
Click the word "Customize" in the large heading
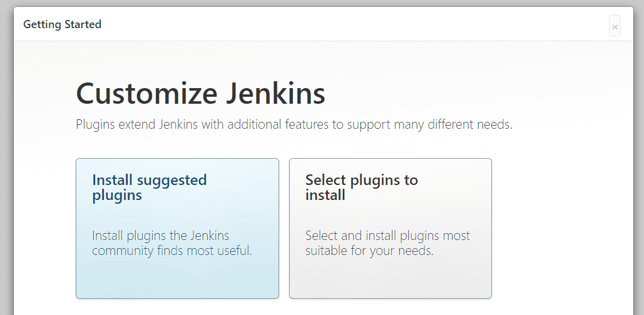pyautogui.click(x=146, y=94)
